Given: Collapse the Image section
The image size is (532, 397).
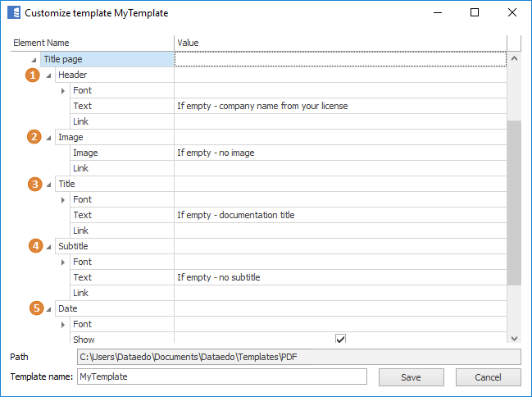Looking at the screenshot, I should coord(48,138).
